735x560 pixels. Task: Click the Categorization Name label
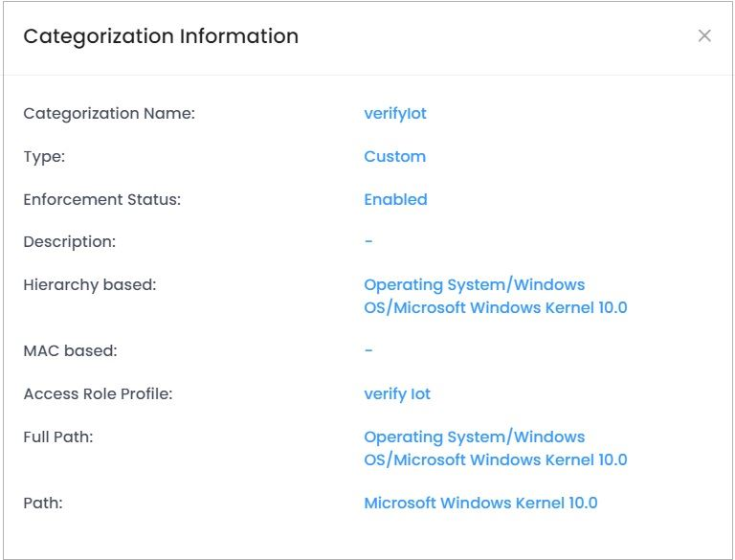pos(109,114)
